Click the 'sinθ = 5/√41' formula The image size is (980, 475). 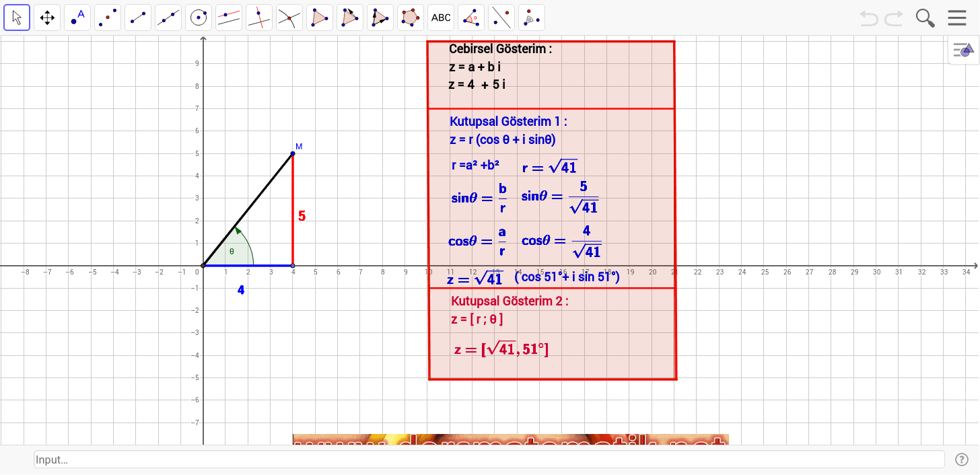pyautogui.click(x=560, y=197)
